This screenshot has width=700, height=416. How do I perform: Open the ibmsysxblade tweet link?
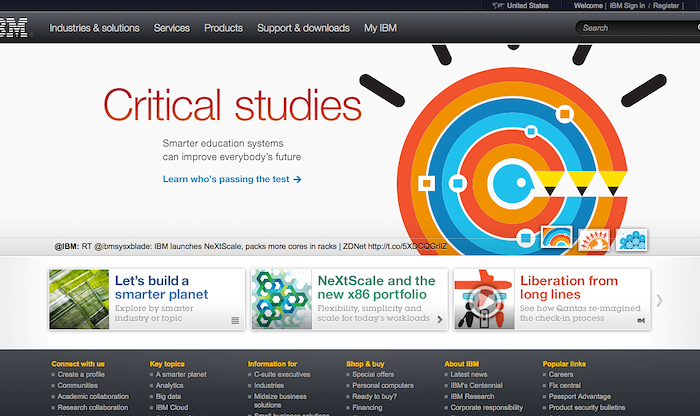[408, 246]
